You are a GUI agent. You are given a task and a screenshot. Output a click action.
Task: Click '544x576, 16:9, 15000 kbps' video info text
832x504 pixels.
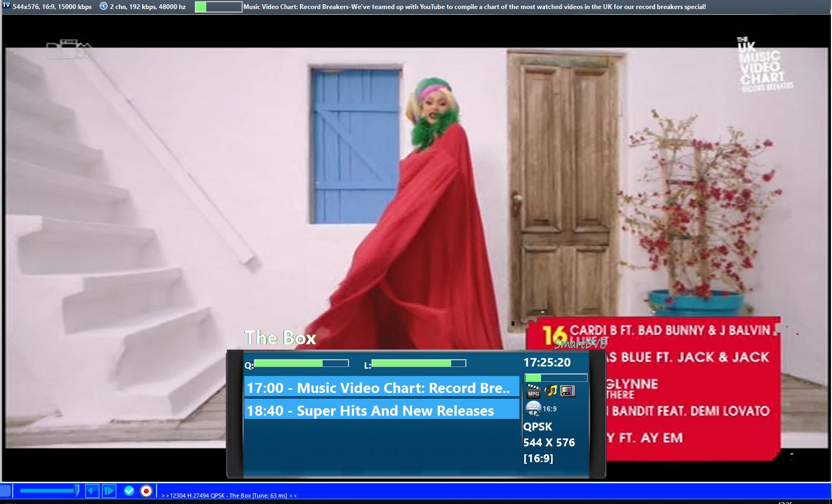(x=52, y=7)
